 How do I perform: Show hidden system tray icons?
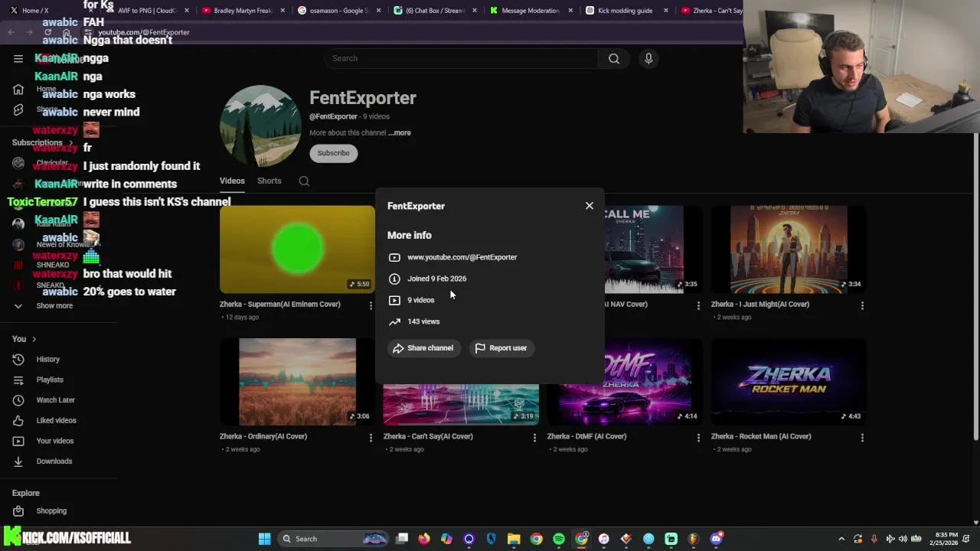point(841,539)
